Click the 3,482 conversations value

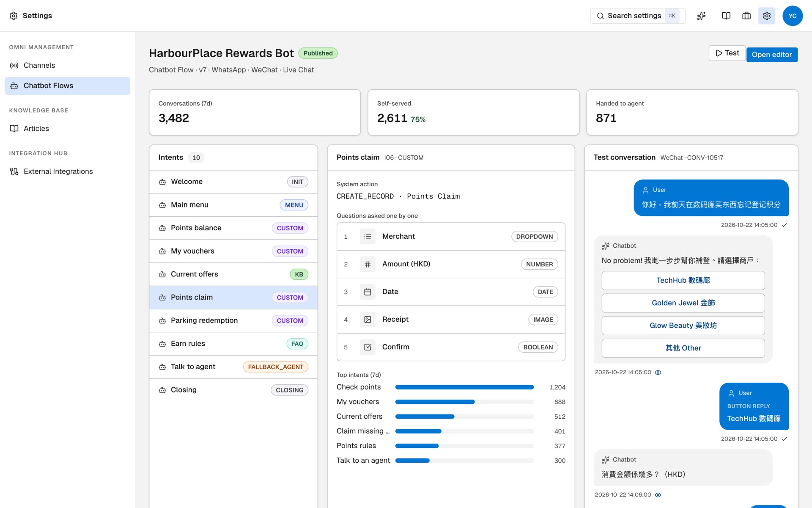[x=174, y=118]
